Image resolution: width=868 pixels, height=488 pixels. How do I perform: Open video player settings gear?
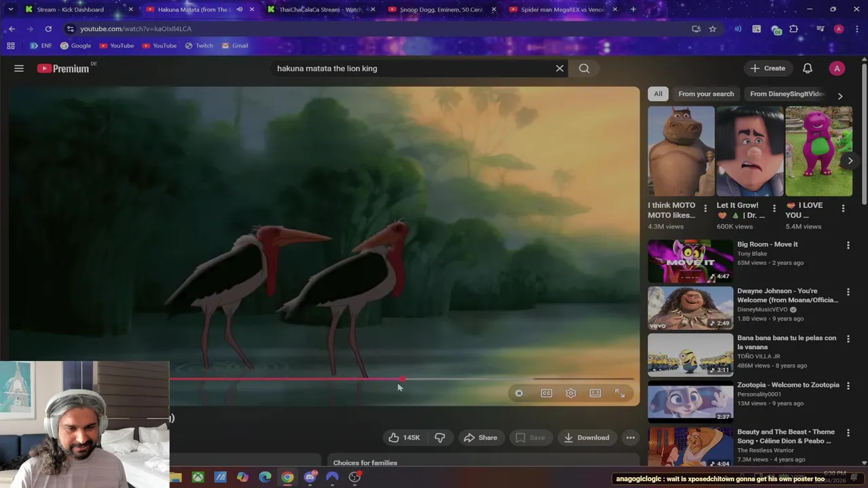pos(571,393)
